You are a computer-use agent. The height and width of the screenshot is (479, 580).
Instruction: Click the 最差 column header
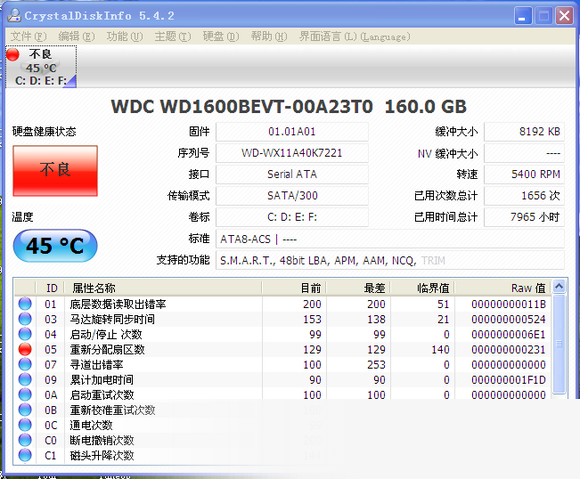tap(358, 288)
